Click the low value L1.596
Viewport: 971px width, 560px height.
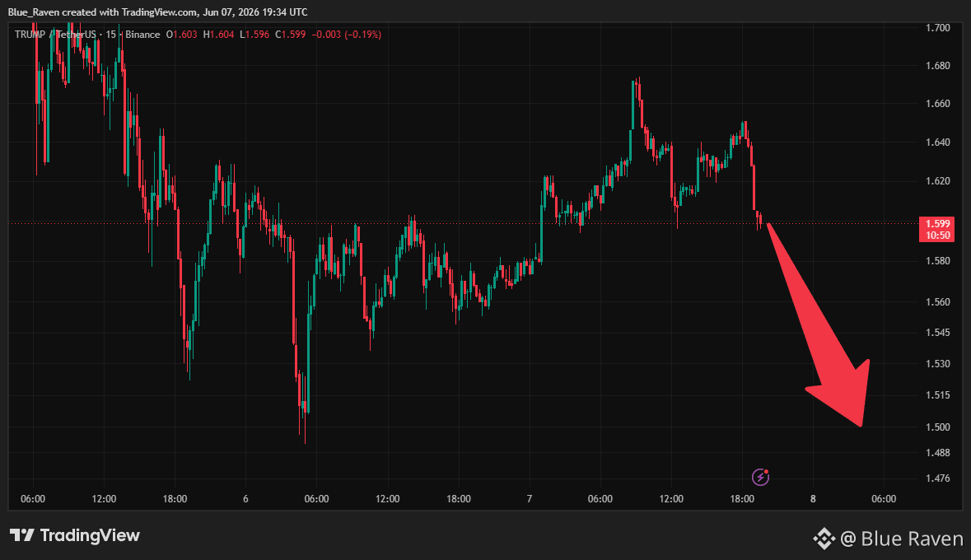coord(254,35)
